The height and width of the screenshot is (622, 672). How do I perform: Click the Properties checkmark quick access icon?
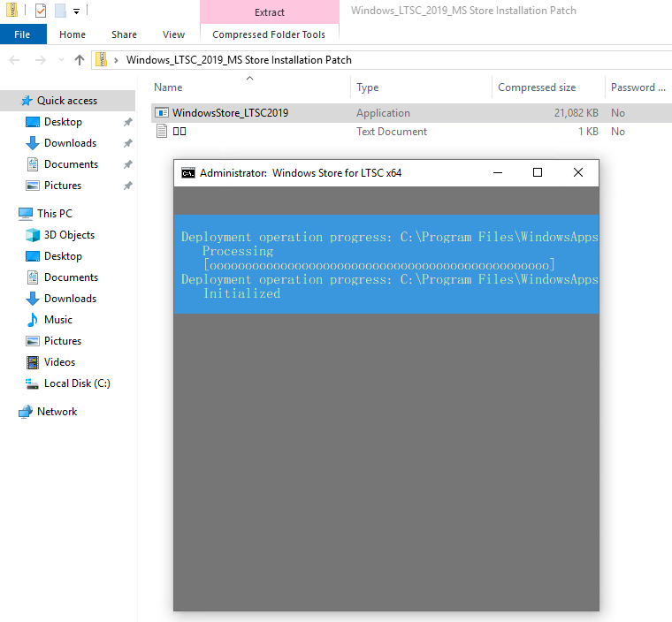click(41, 11)
